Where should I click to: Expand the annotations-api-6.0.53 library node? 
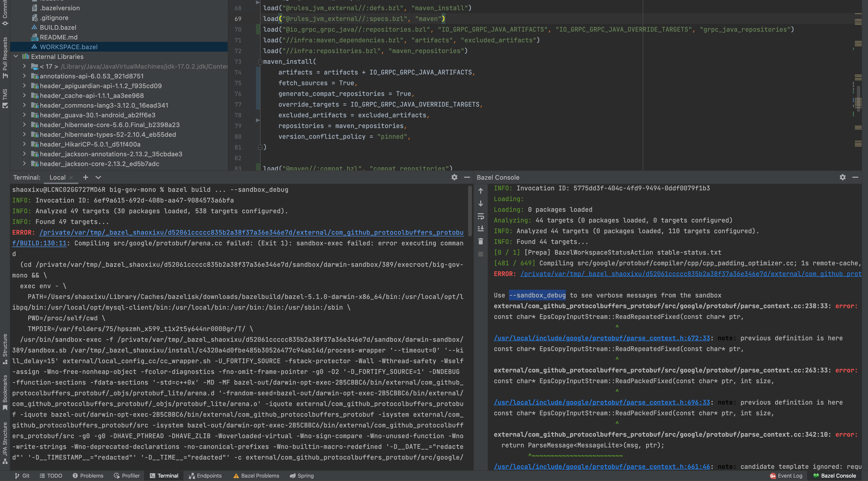coord(24,76)
